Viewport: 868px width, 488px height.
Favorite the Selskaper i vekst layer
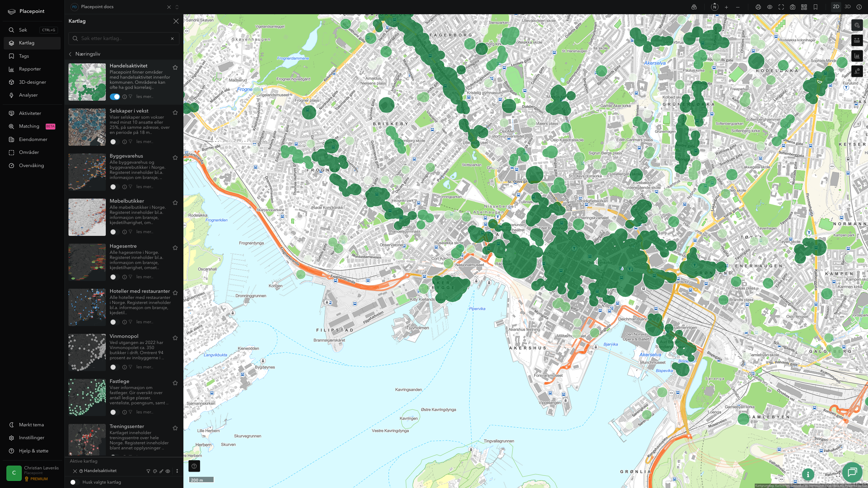click(175, 113)
